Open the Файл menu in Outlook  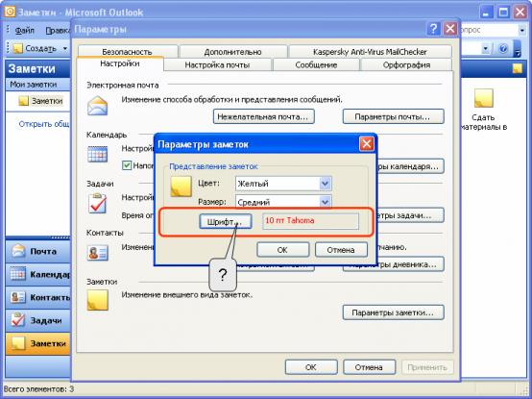point(24,30)
